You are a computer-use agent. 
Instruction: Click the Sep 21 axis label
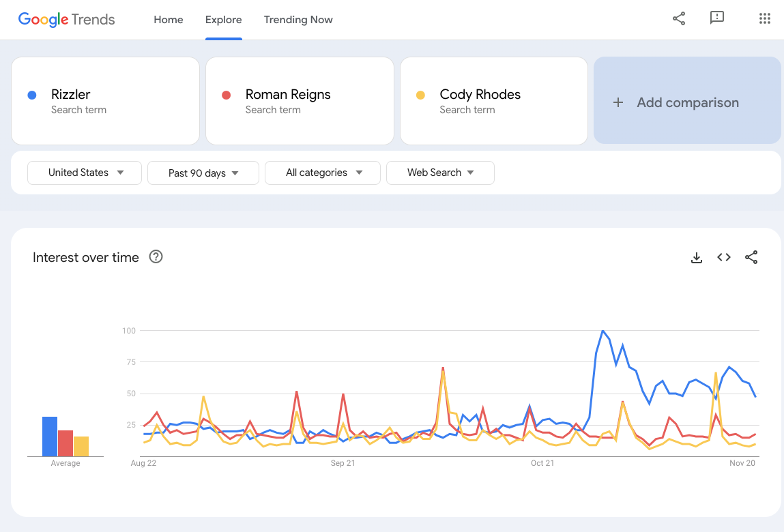343,463
